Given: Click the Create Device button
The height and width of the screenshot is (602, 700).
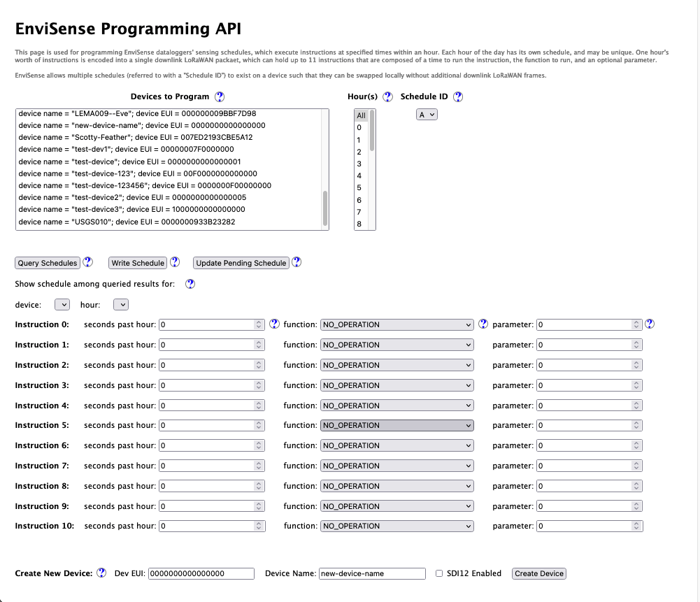Looking at the screenshot, I should tap(539, 573).
